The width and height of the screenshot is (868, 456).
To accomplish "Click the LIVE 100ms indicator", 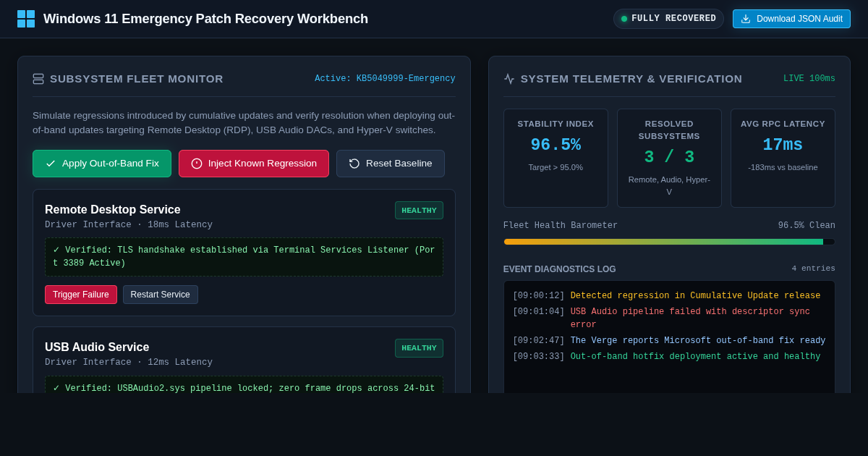I will [809, 79].
